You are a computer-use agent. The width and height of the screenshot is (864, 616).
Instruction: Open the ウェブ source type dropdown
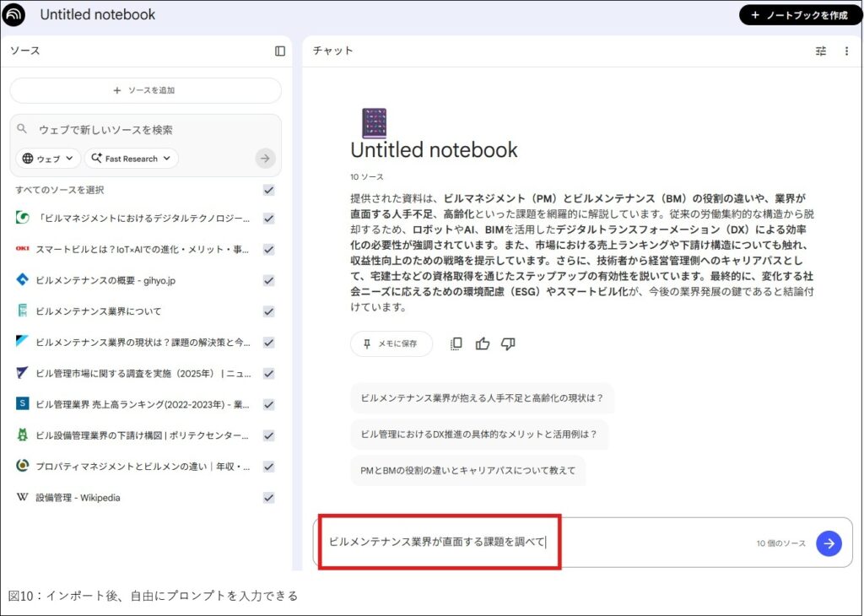pos(49,159)
